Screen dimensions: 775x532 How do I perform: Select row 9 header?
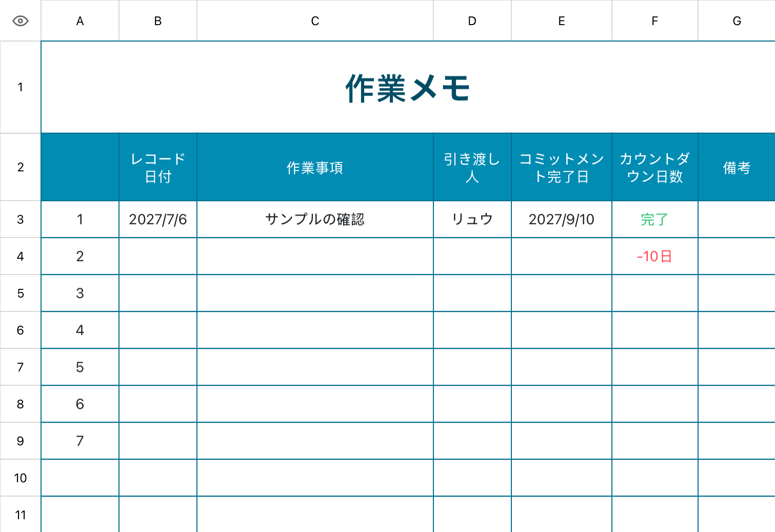click(x=21, y=441)
